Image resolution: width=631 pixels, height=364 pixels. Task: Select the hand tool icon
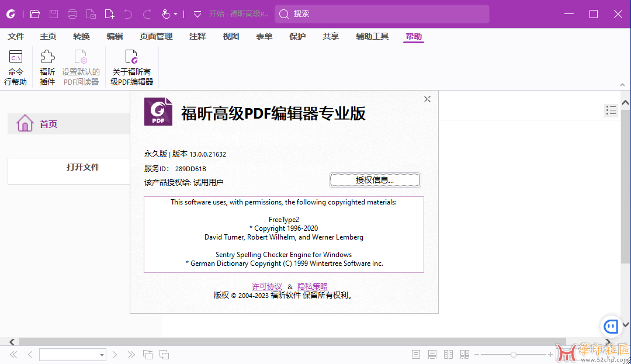click(166, 14)
